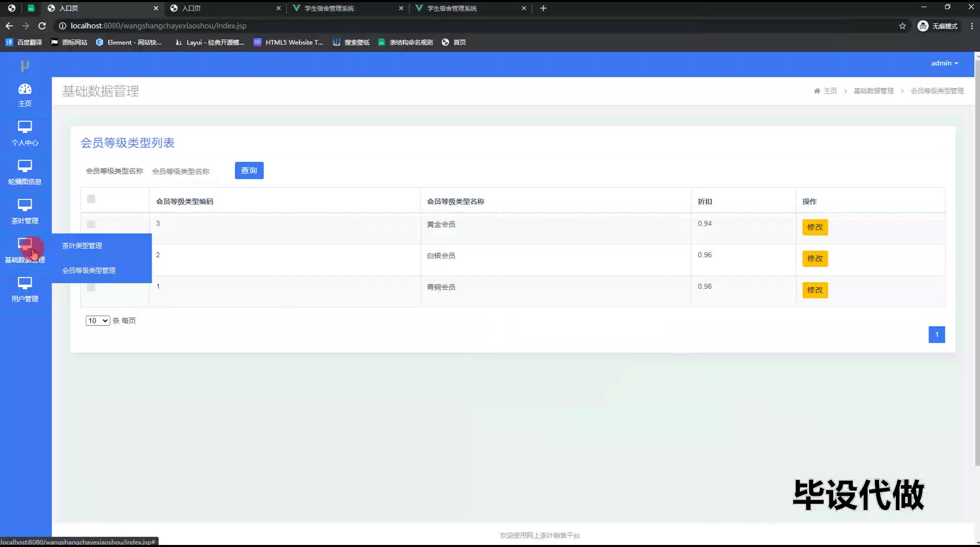Switch to the first 入口页 browser tab

pyautogui.click(x=102, y=8)
